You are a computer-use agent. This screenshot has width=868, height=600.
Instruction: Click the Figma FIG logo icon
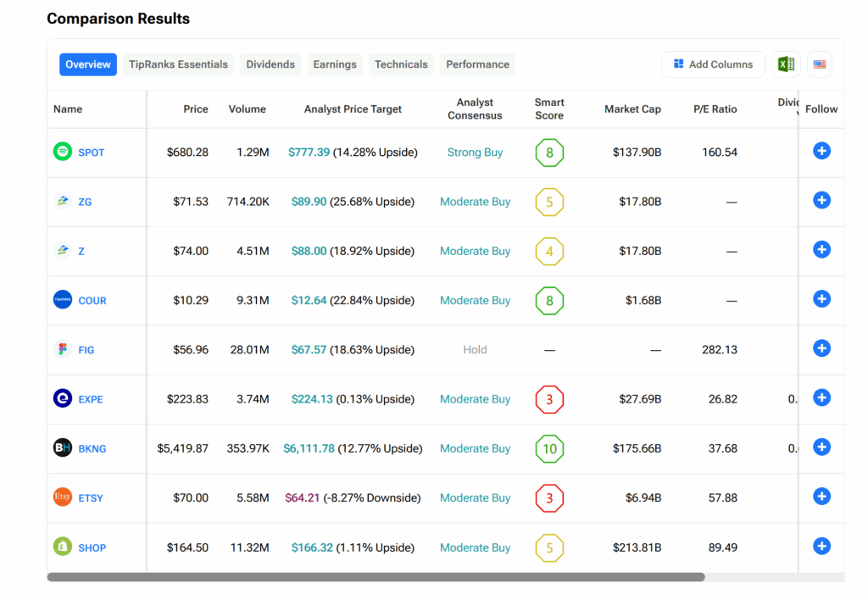(x=63, y=349)
